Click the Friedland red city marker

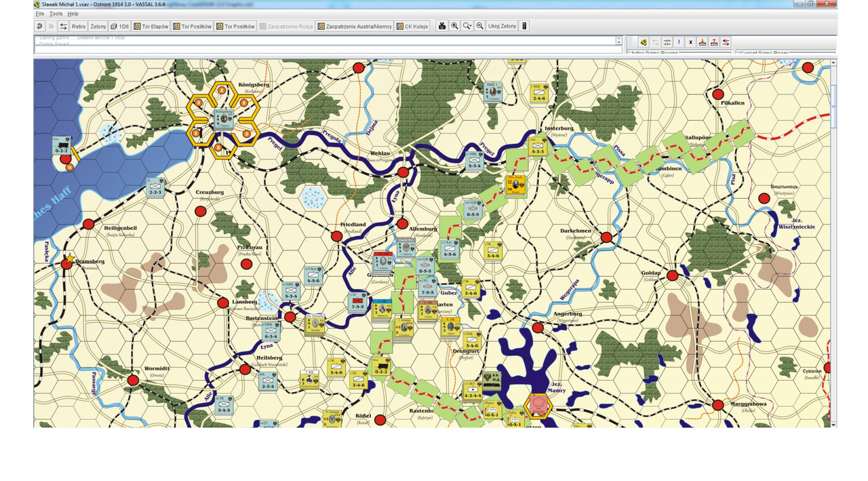[336, 236]
